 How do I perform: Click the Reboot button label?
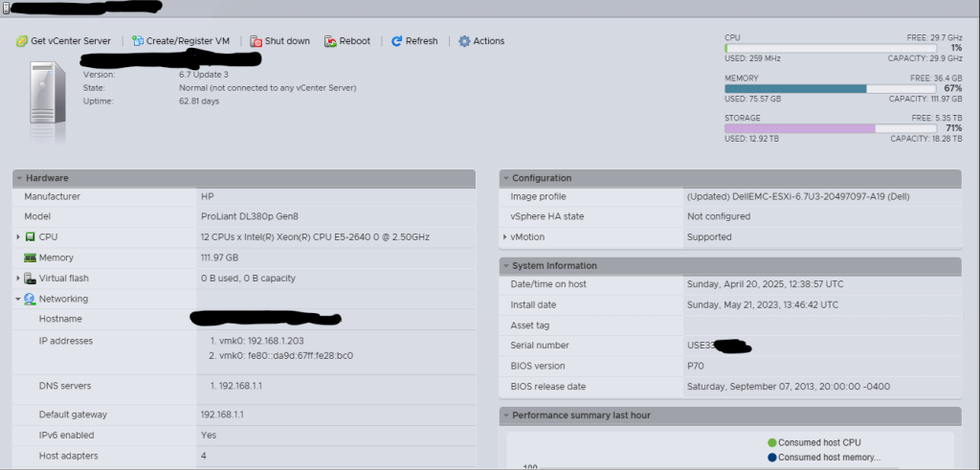pos(355,41)
